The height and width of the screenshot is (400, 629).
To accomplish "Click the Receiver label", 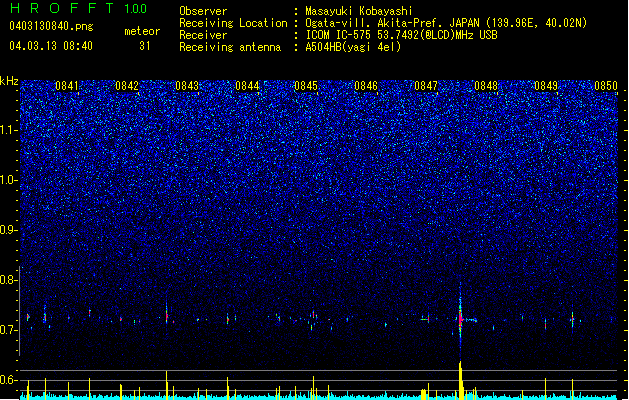I will coord(203,35).
